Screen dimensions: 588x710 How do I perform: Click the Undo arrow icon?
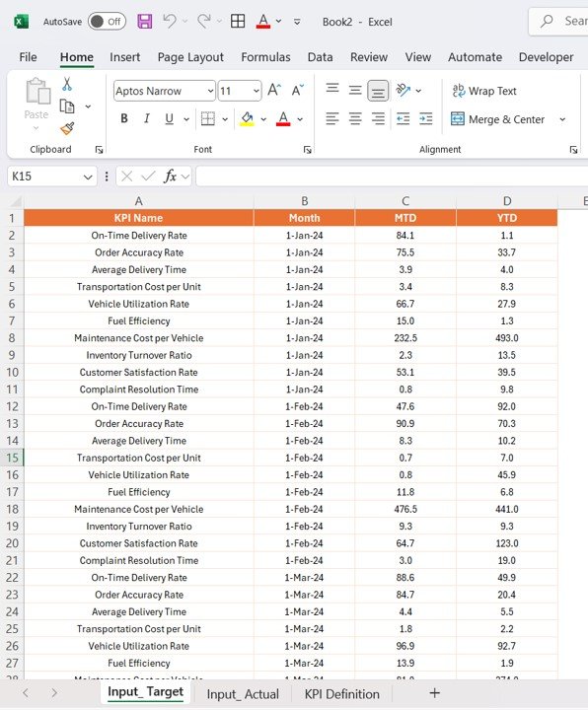[x=170, y=21]
